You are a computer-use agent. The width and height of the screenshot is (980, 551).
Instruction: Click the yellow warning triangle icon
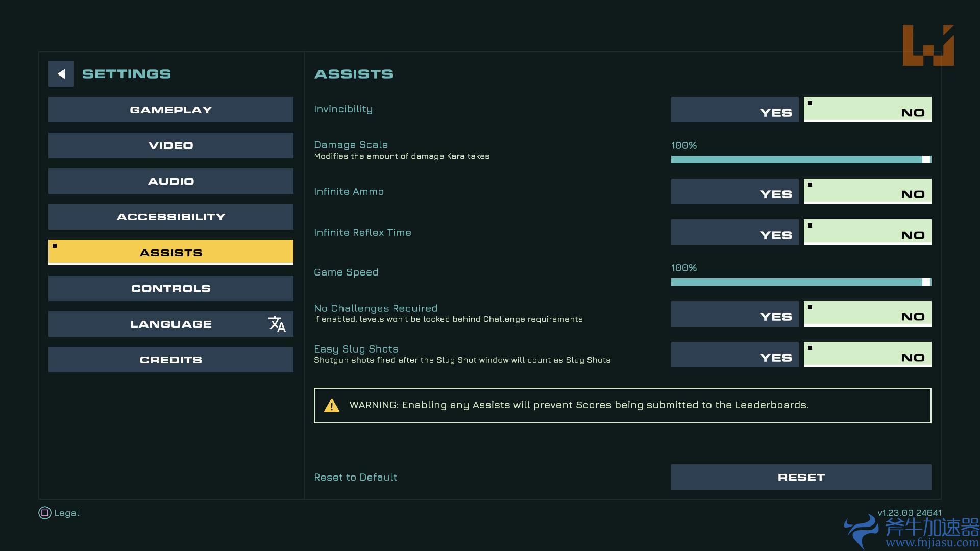pyautogui.click(x=332, y=406)
